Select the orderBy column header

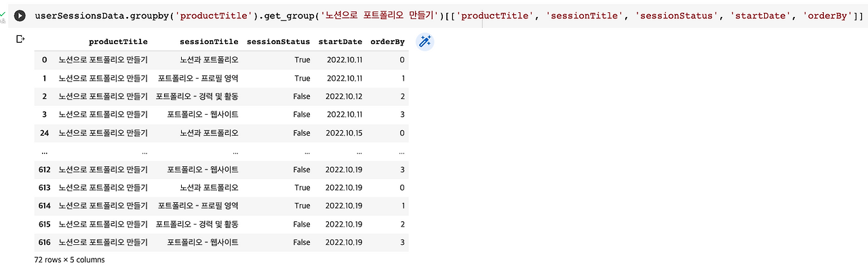388,41
